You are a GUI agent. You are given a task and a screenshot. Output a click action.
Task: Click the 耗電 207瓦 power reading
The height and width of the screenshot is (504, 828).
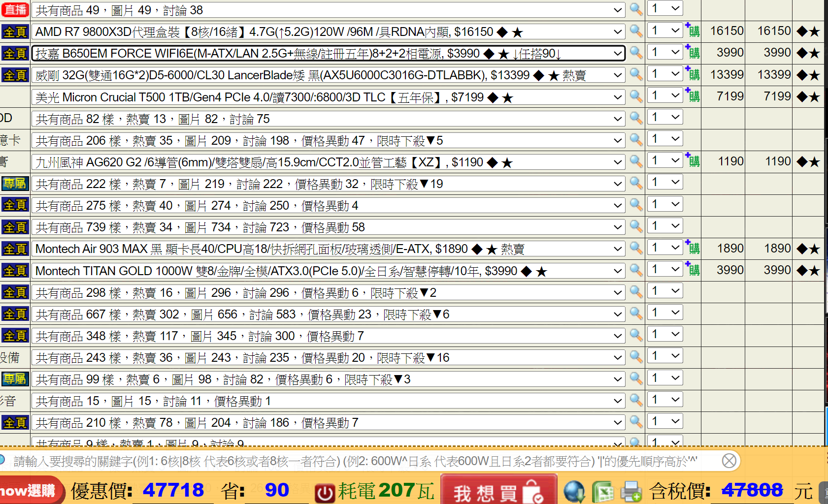click(x=386, y=491)
